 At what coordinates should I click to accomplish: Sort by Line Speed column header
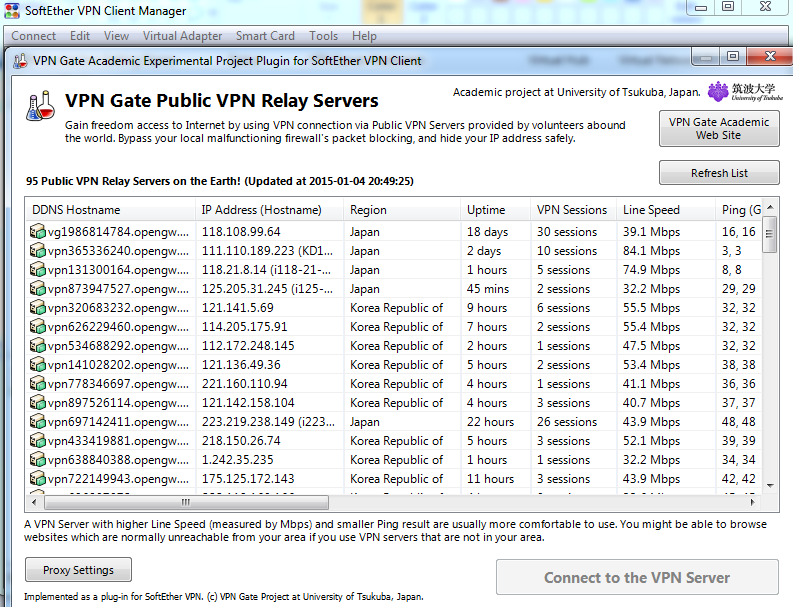[x=666, y=209]
